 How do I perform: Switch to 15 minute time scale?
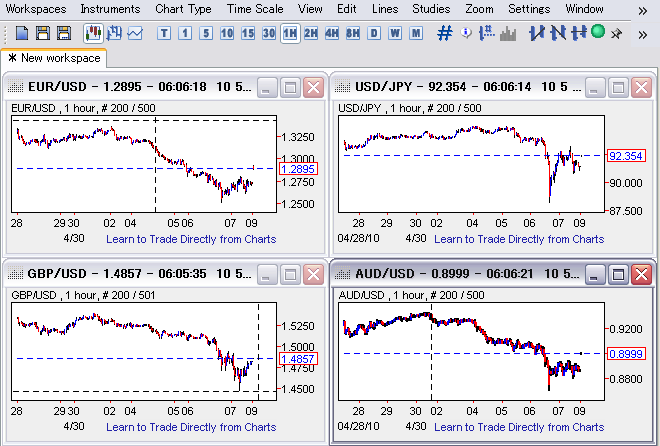tap(248, 33)
